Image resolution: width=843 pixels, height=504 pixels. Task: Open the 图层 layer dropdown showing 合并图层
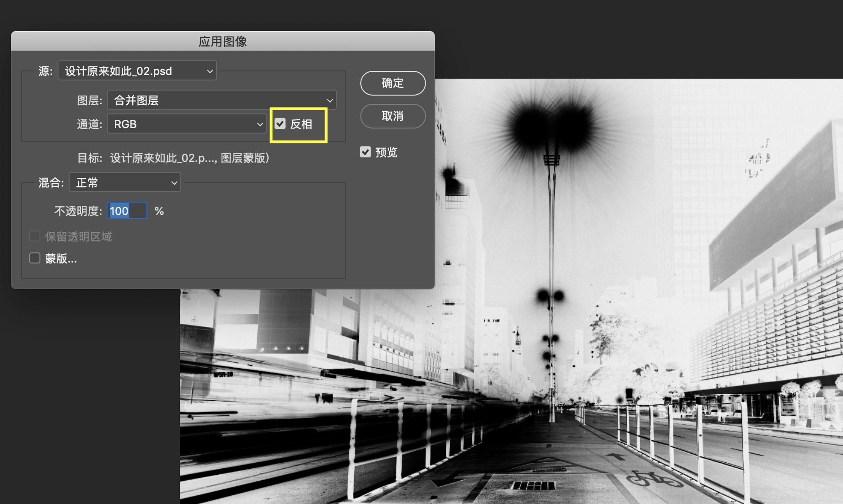pos(221,100)
